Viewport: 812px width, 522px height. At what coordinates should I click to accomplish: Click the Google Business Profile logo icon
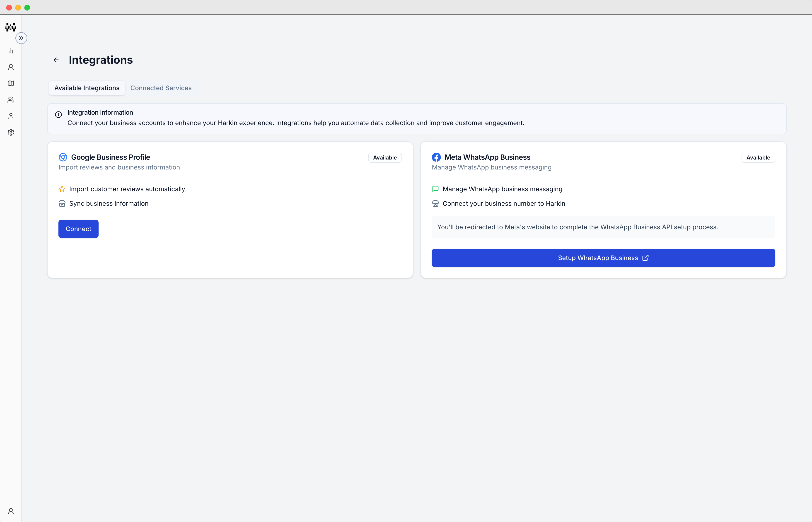[63, 157]
